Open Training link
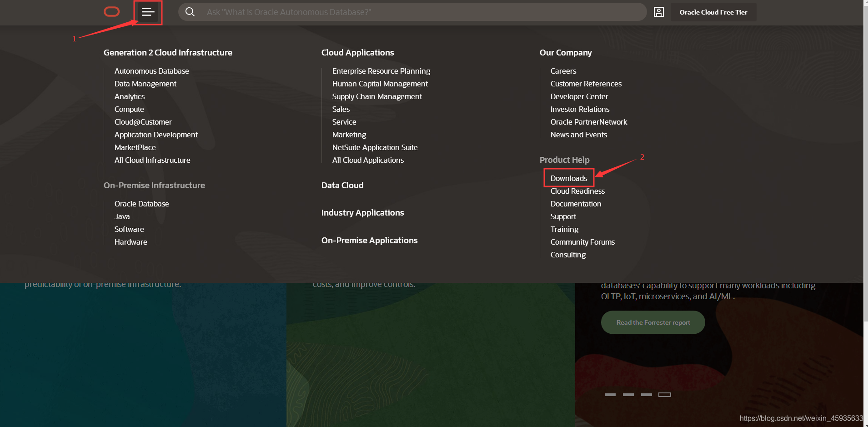 564,229
